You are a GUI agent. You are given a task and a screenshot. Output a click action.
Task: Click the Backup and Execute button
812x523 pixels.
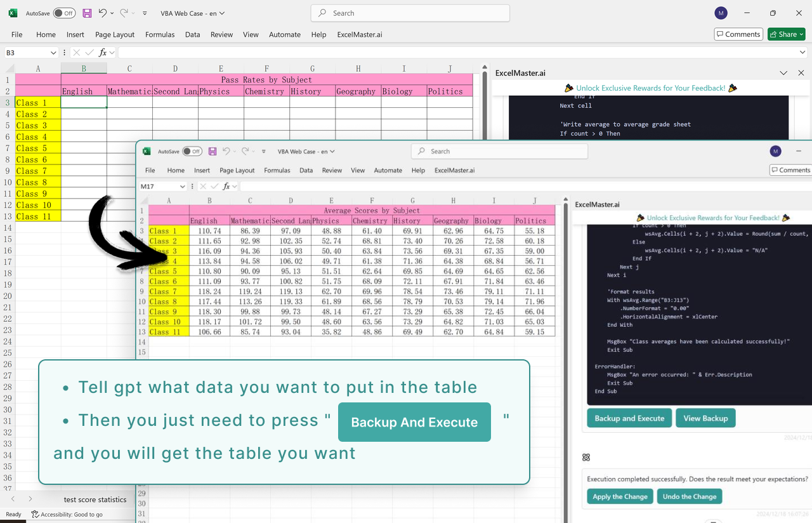click(x=629, y=418)
